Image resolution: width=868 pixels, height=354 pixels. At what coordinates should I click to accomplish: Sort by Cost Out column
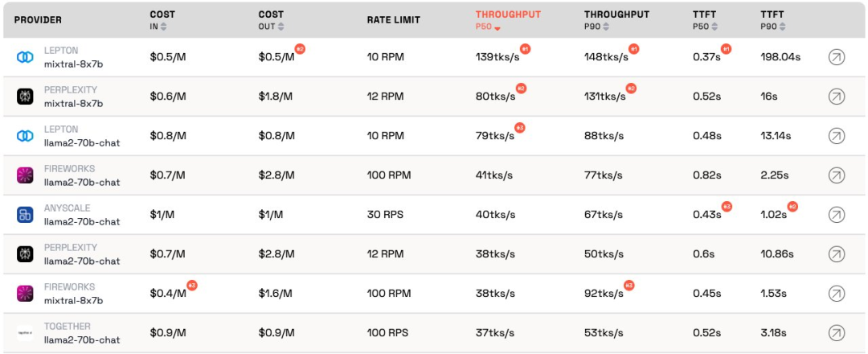281,27
